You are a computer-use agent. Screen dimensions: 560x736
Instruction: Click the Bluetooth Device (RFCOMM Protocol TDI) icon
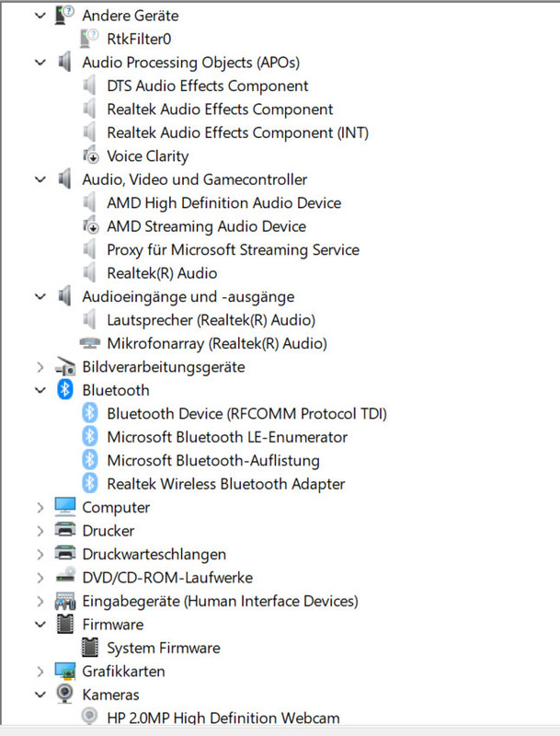[89, 413]
